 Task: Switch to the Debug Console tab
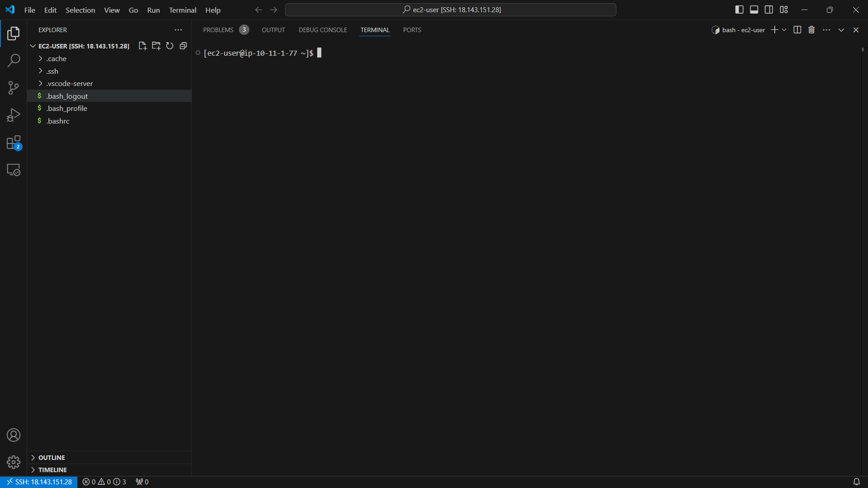(323, 30)
